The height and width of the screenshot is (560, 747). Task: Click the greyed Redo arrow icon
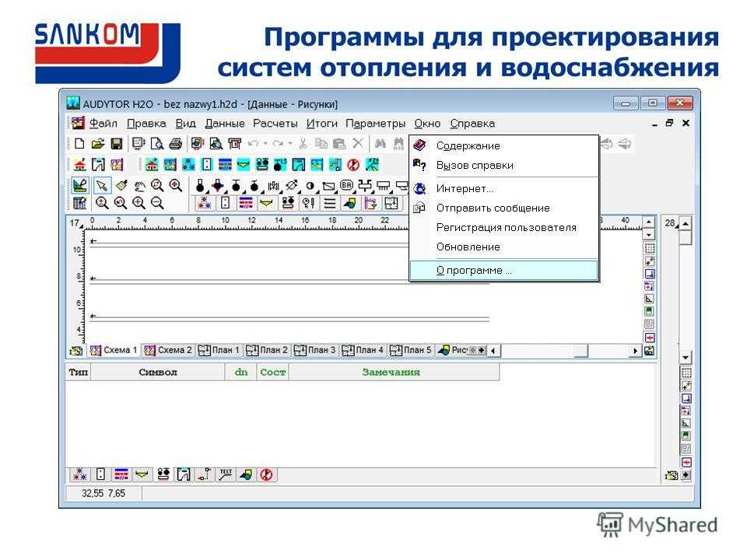coord(278,143)
